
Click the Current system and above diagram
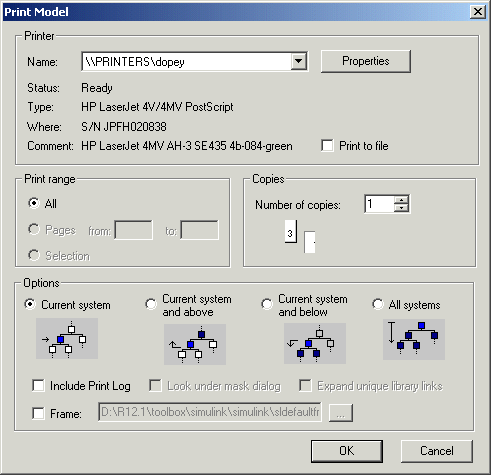(195, 344)
